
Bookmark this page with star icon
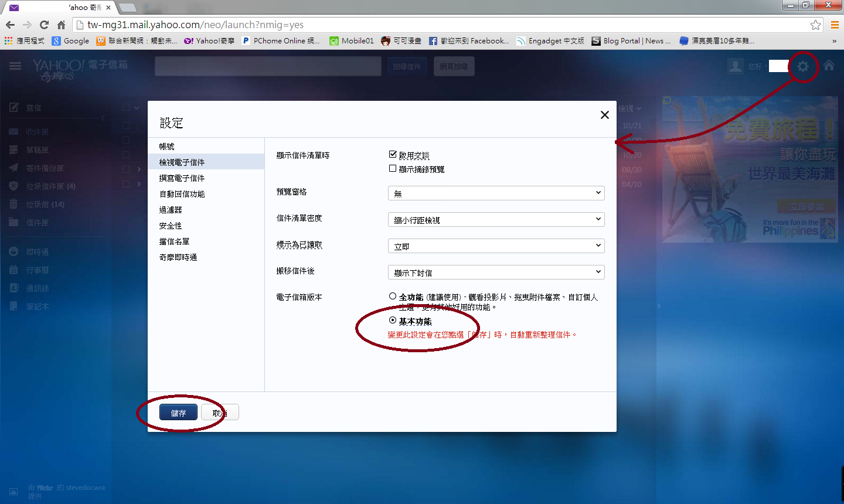[815, 25]
